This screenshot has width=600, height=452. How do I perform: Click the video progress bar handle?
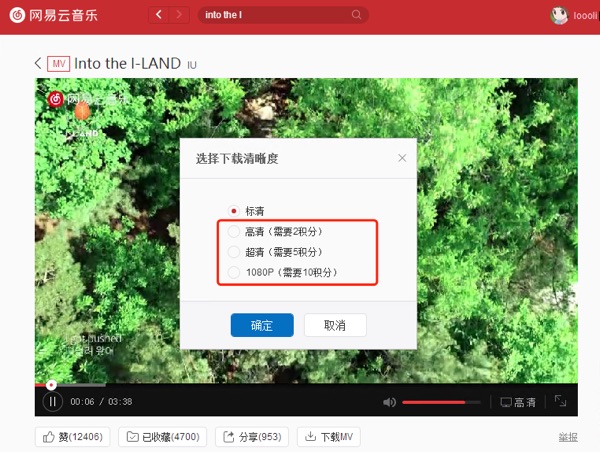51,385
